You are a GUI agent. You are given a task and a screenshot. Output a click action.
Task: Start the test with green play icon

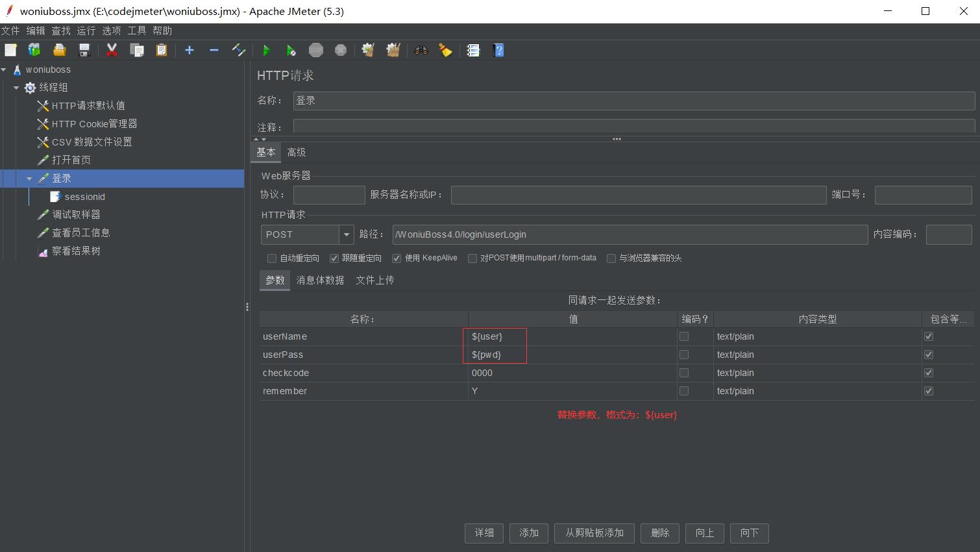(266, 50)
